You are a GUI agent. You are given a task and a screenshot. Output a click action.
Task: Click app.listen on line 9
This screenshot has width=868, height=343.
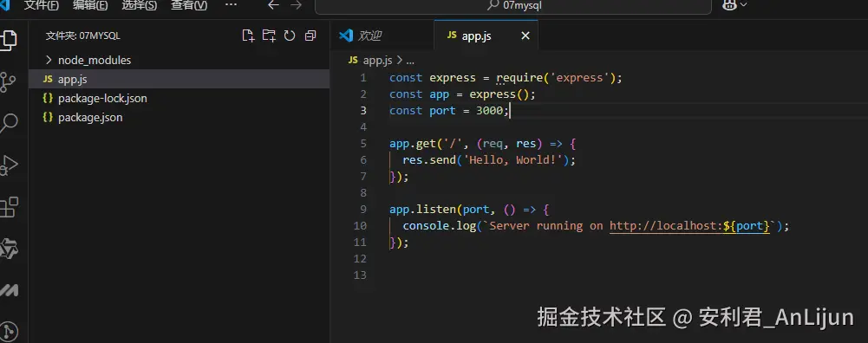click(x=422, y=210)
